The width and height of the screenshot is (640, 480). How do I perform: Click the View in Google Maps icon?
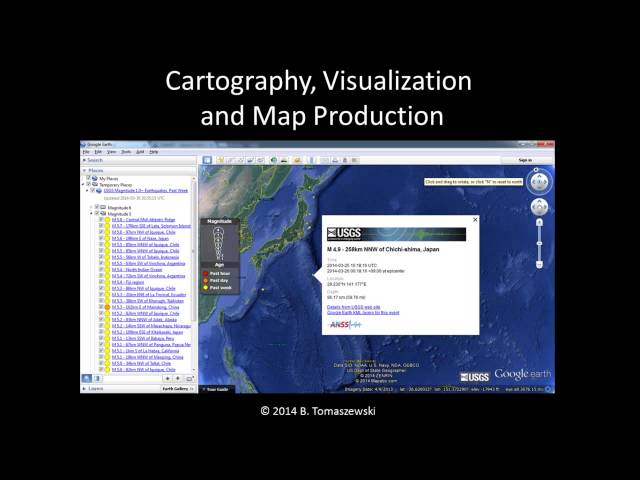click(355, 160)
